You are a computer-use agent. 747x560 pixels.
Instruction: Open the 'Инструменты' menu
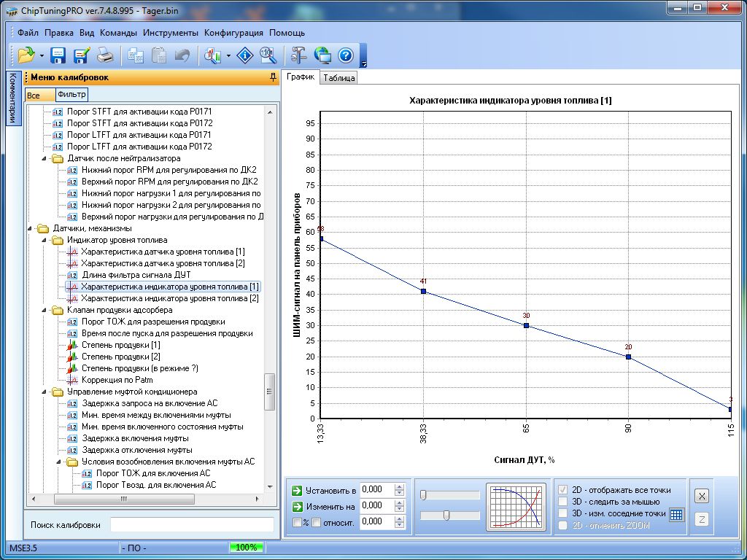(x=171, y=33)
